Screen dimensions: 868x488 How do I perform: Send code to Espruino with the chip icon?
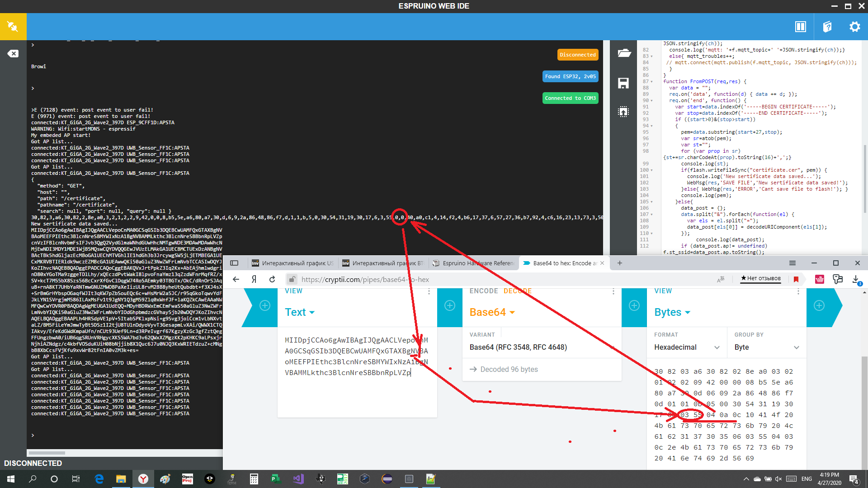pyautogui.click(x=623, y=112)
